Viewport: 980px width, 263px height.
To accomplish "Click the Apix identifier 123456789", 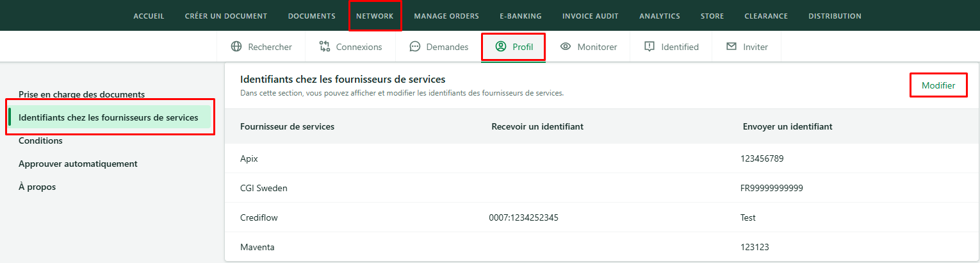I will point(762,158).
